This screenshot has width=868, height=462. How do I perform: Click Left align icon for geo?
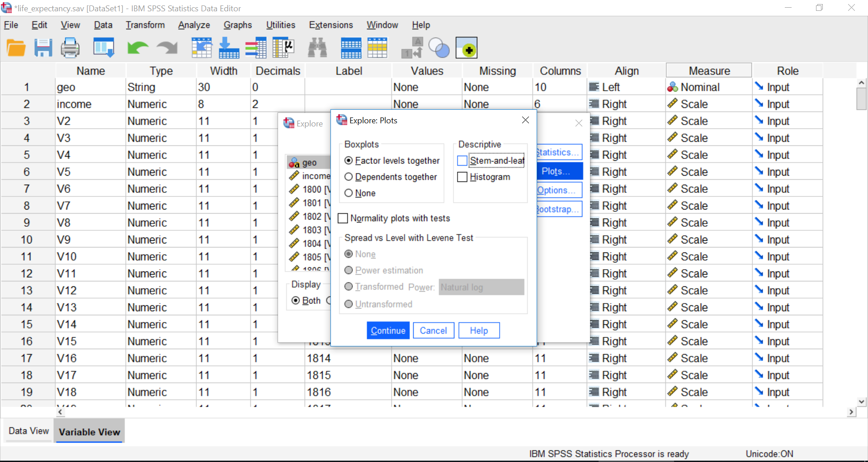click(x=594, y=87)
